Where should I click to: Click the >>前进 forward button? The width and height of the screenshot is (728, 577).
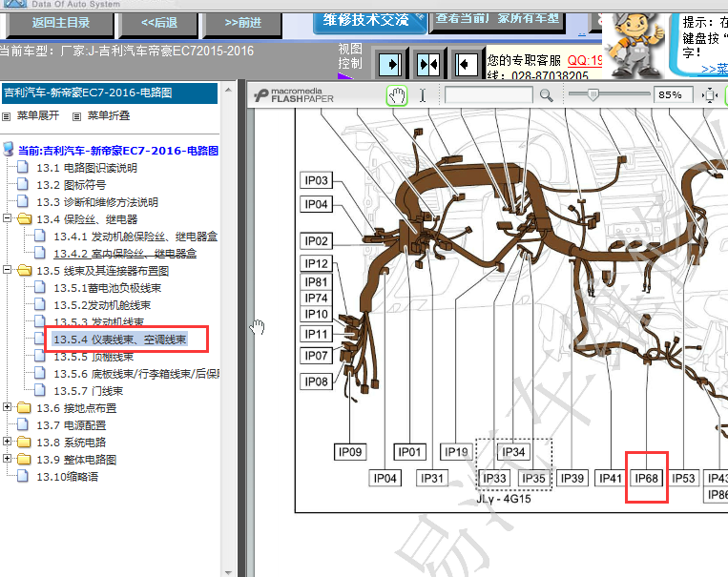click(242, 24)
